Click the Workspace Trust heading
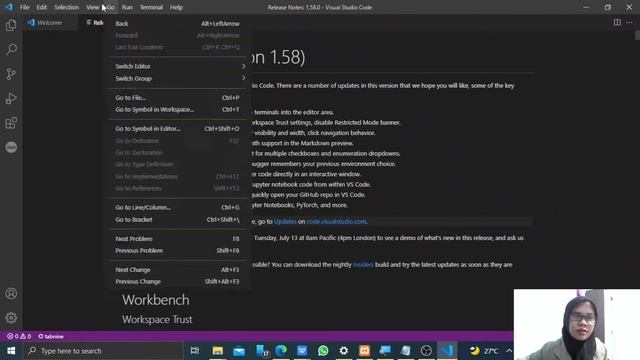This screenshot has height=360, width=640. coord(157,319)
